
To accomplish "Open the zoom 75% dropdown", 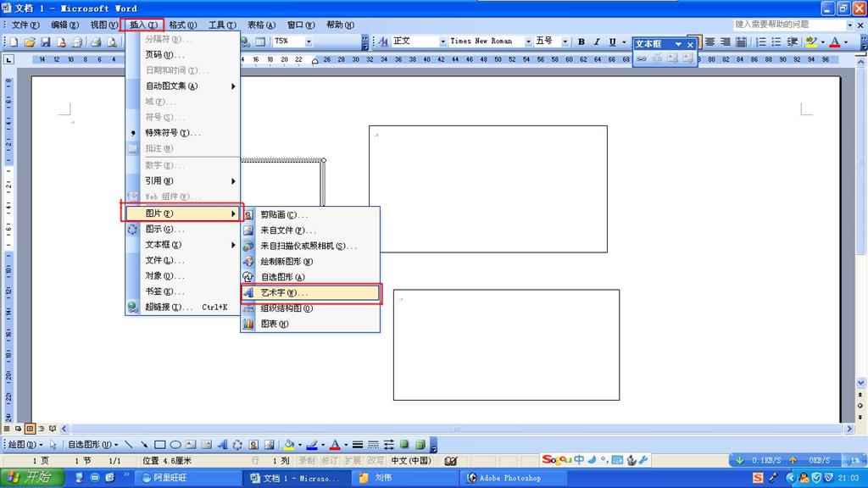I will point(309,42).
